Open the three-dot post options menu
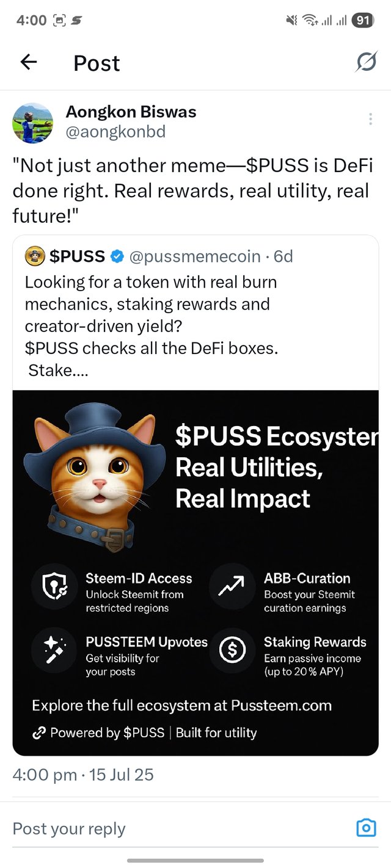 (x=370, y=119)
